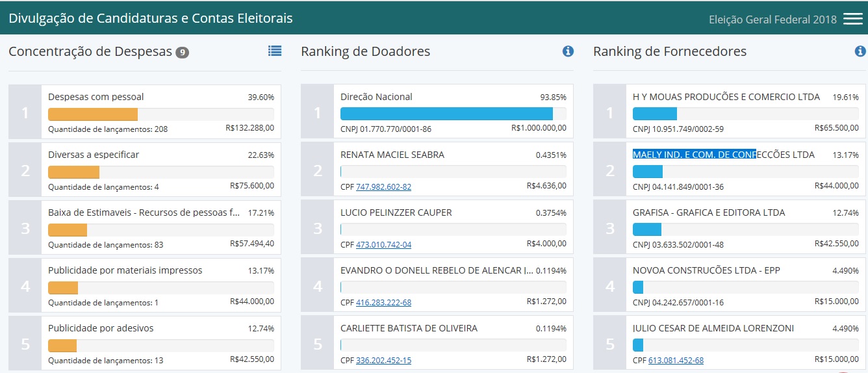Image resolution: width=868 pixels, height=373 pixels.
Task: Click CNPJ 10.951.749/0002-59 text
Action: click(x=678, y=129)
